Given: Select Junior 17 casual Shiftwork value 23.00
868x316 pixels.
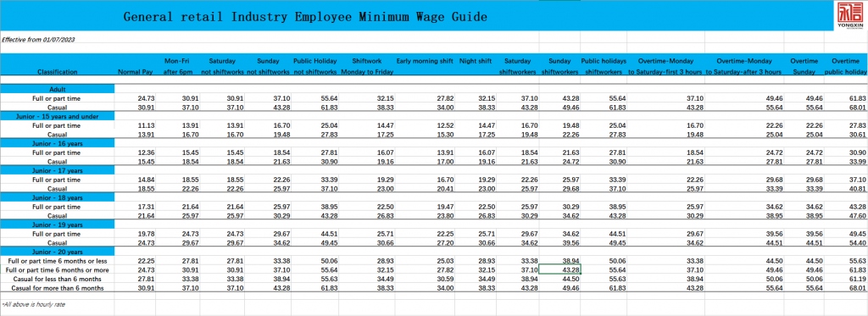Looking at the screenshot, I should point(386,188).
